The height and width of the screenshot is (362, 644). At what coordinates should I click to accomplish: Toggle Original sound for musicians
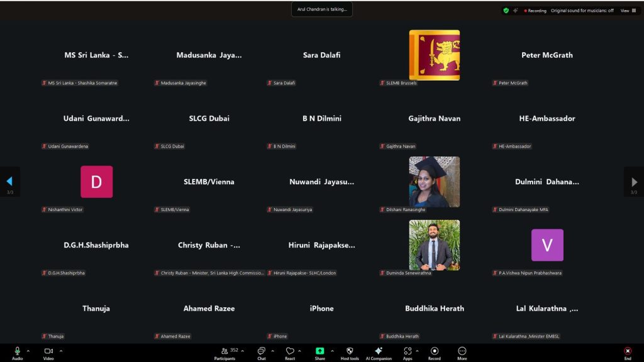[x=582, y=11]
